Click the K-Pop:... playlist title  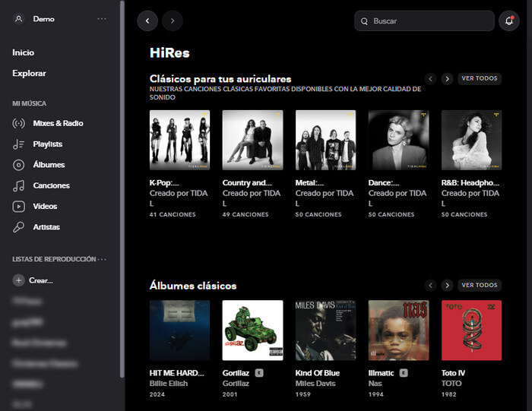[164, 183]
